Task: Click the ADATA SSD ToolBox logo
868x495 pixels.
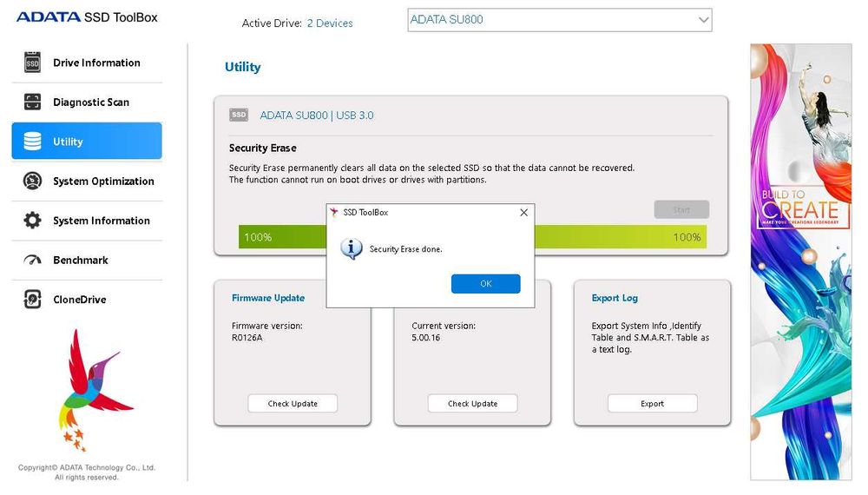Action: [x=87, y=17]
